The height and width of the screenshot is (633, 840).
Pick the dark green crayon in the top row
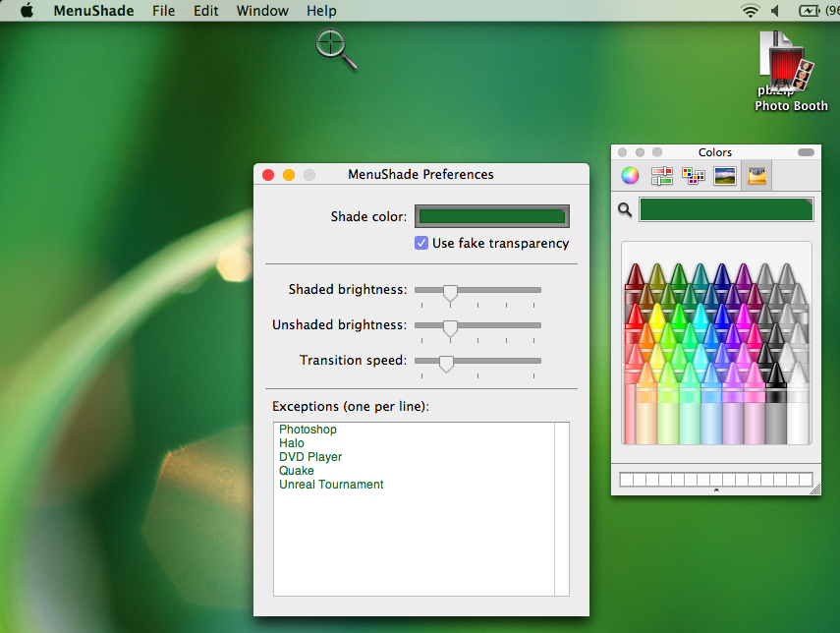(678, 275)
